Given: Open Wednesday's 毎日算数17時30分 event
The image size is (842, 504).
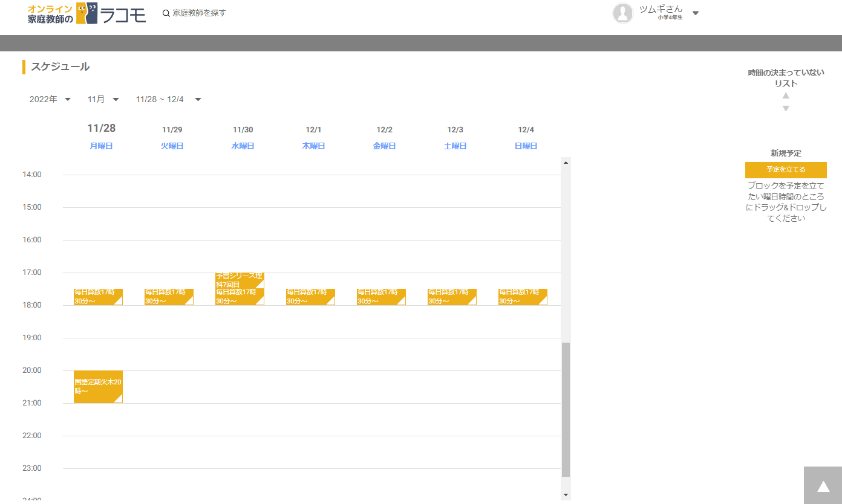Looking at the screenshot, I should pyautogui.click(x=240, y=297).
